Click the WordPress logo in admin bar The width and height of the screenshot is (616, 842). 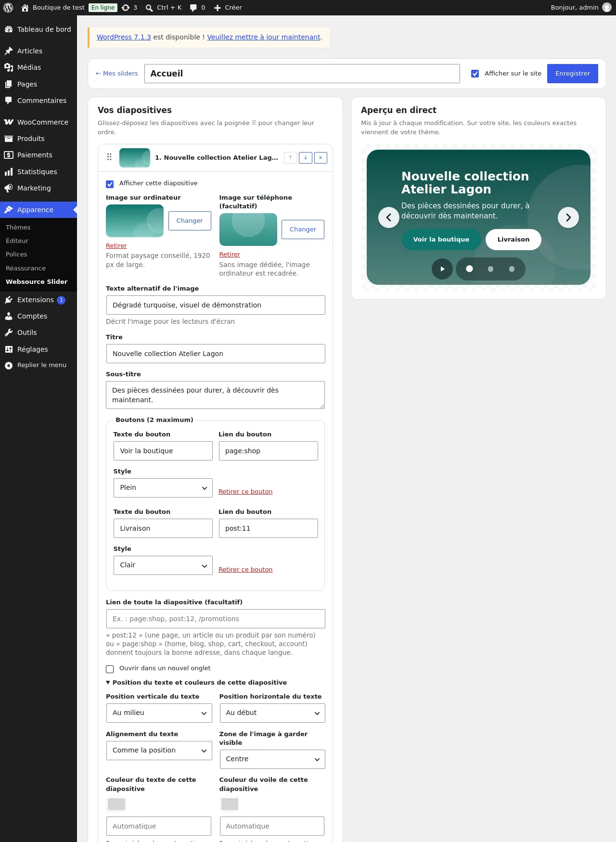[8, 8]
